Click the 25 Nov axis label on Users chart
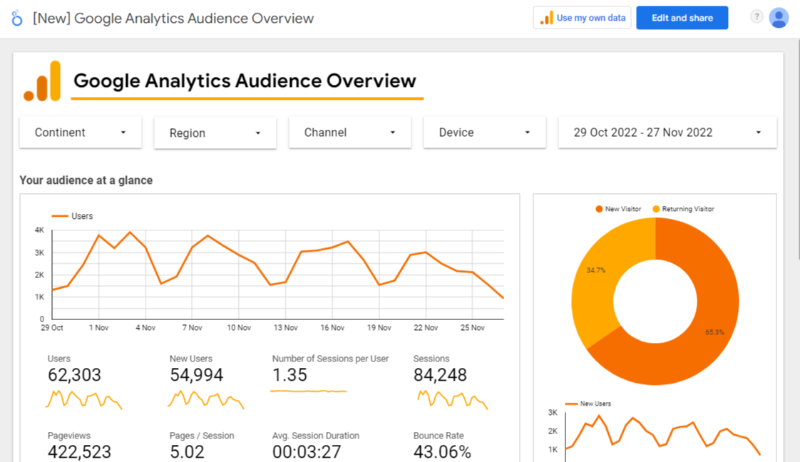Image resolution: width=800 pixels, height=462 pixels. (x=472, y=328)
